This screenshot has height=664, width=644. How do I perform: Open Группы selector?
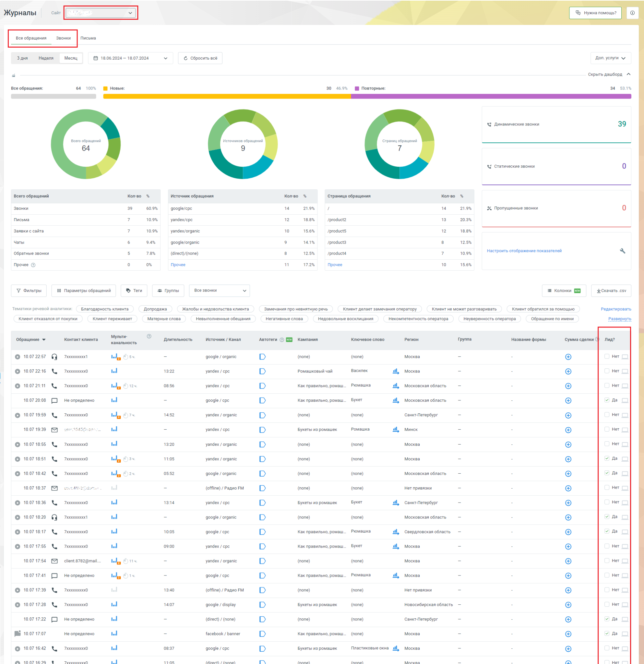coord(168,291)
